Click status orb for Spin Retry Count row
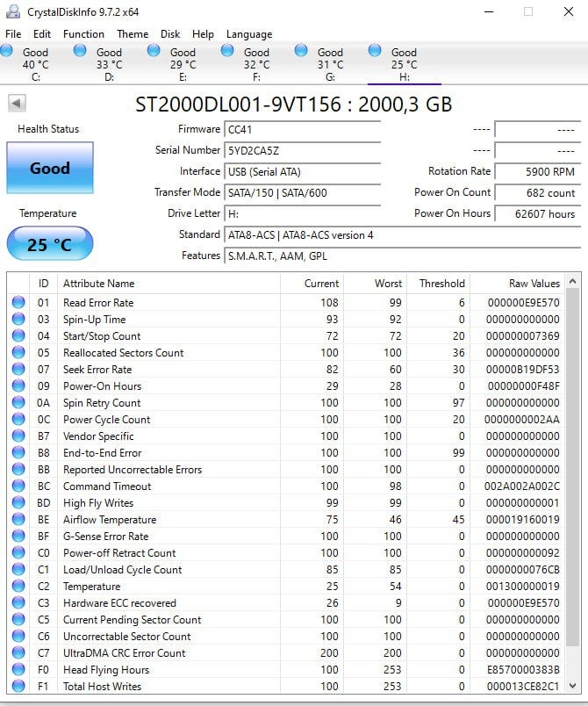The width and height of the screenshot is (588, 706). click(18, 402)
